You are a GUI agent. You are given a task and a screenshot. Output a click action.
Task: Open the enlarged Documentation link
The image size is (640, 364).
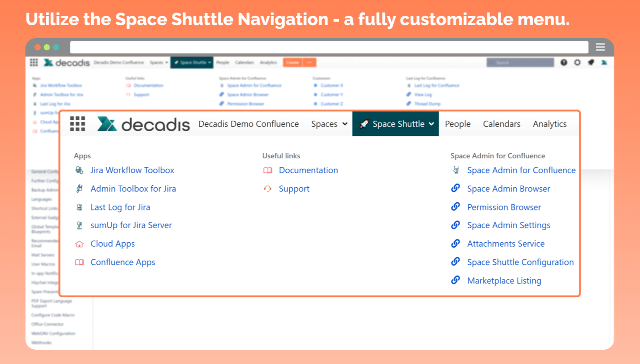coord(308,171)
